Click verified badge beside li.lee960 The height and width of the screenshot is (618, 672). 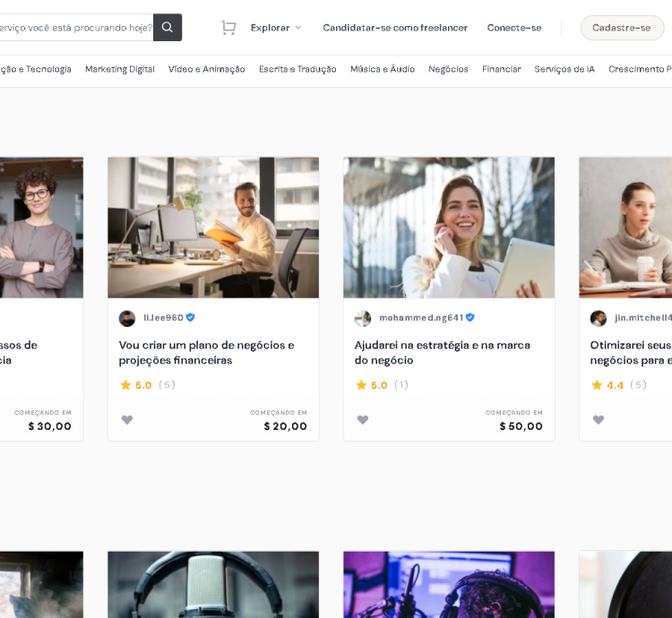coord(190,317)
